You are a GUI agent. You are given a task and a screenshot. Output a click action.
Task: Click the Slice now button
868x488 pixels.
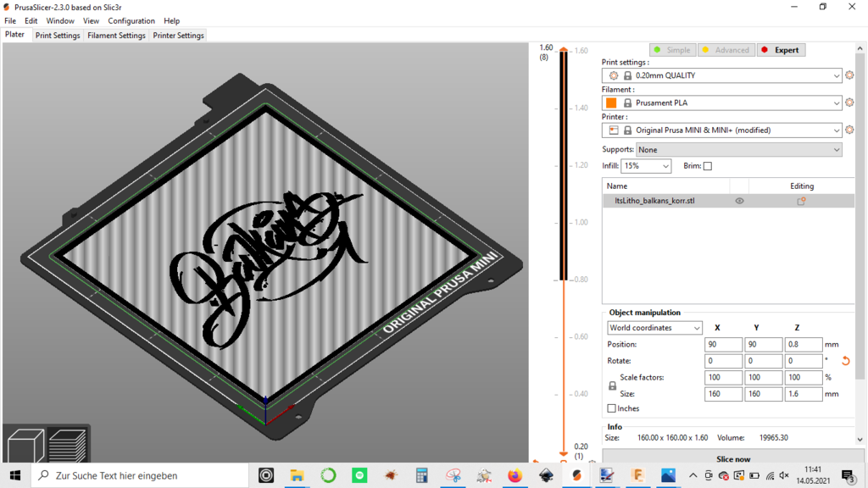point(733,458)
